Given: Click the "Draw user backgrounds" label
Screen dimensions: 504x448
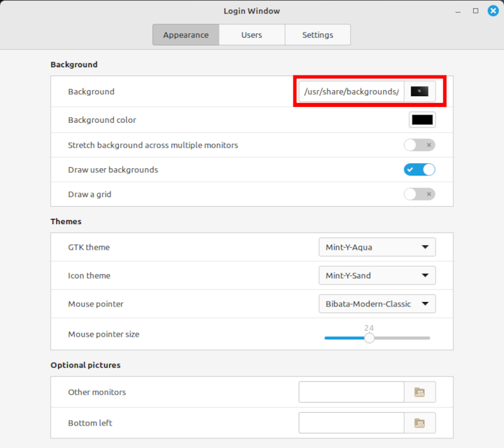Looking at the screenshot, I should 113,170.
